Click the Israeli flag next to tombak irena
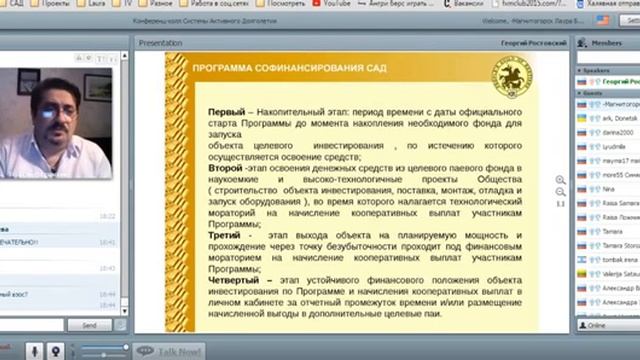 point(582,260)
